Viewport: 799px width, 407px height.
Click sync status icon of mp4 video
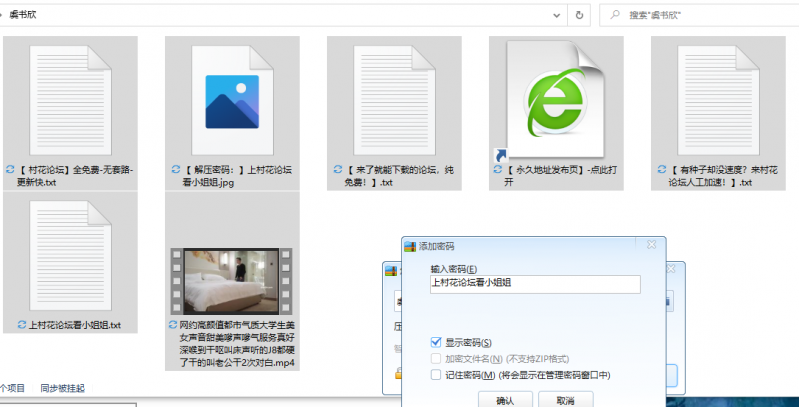tap(173, 324)
